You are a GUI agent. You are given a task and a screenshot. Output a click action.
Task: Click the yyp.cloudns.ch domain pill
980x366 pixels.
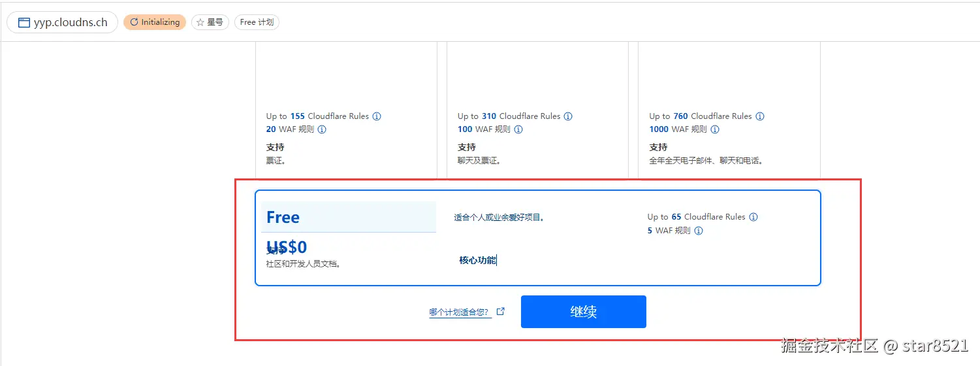click(x=63, y=22)
